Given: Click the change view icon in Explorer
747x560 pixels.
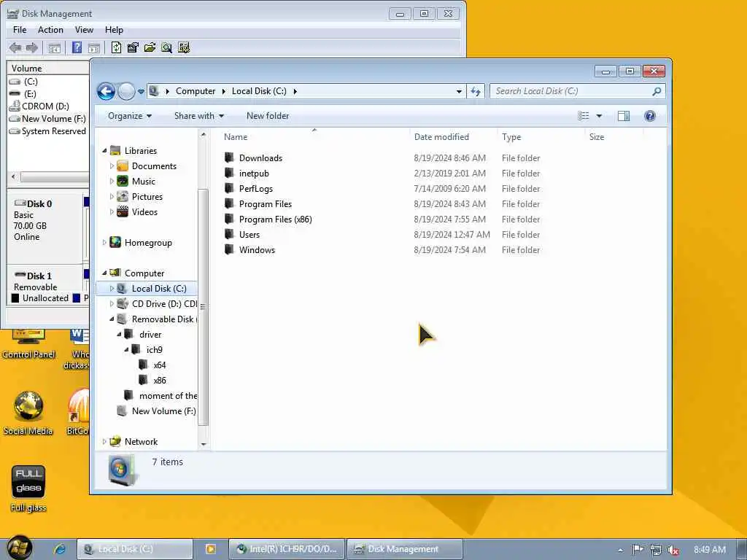Looking at the screenshot, I should (x=583, y=116).
